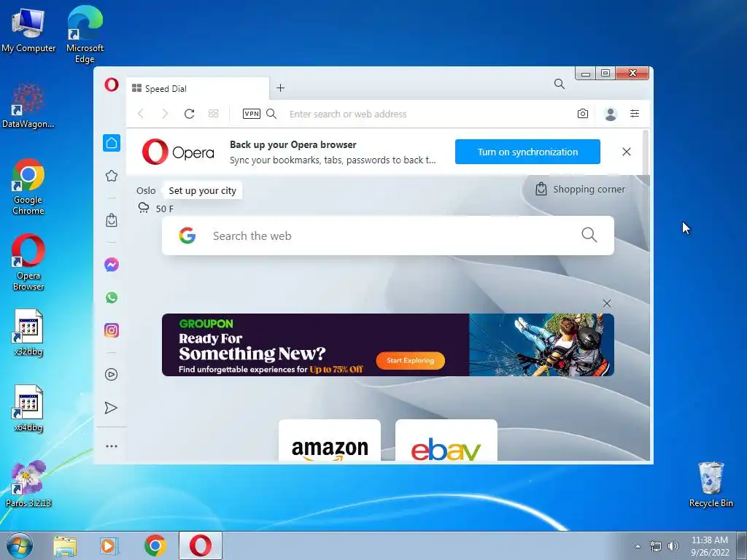This screenshot has height=560, width=747.
Task: Select DataWagon desktop shortcut
Action: tap(28, 106)
